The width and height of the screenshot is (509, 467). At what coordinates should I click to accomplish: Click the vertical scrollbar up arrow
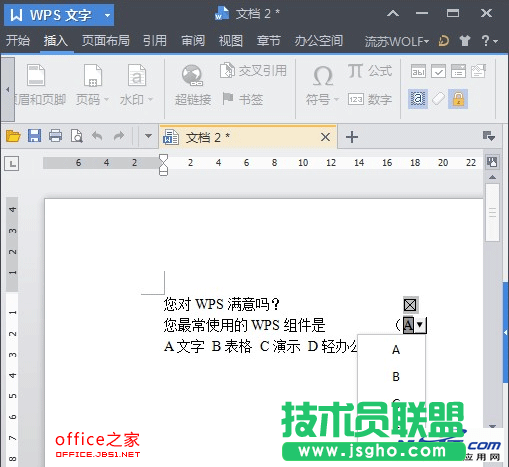pyautogui.click(x=492, y=177)
